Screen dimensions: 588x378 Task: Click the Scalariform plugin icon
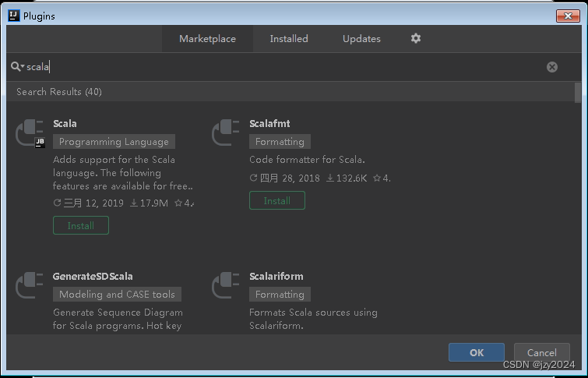(x=226, y=285)
